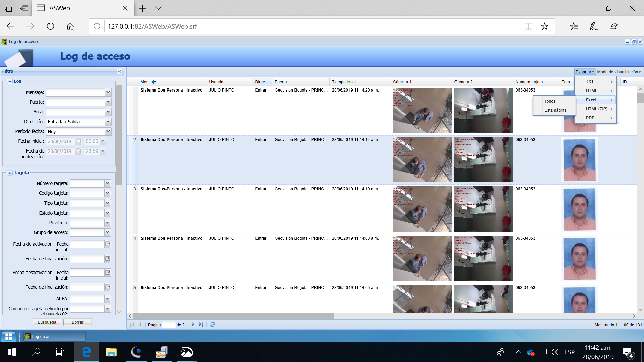Collapse the Filtro panel double-arrow icon
The image size is (644, 362).
pyautogui.click(x=119, y=71)
